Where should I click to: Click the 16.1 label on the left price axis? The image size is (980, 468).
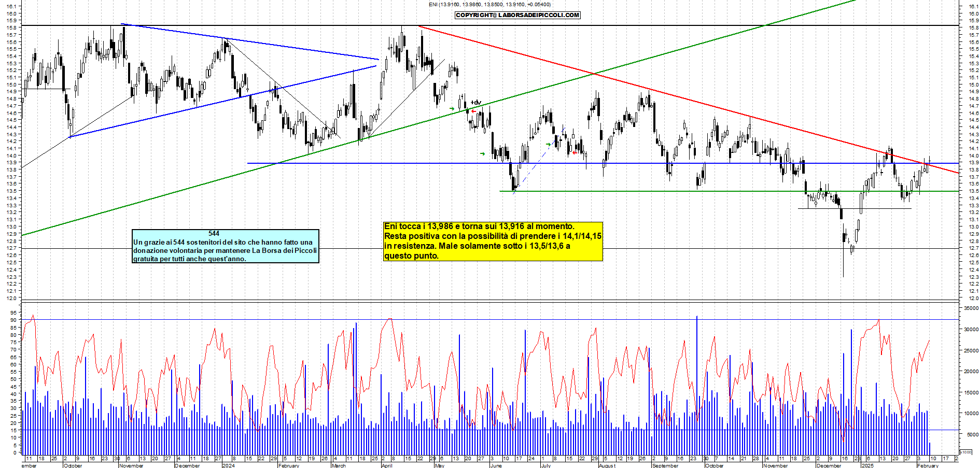coord(11,6)
